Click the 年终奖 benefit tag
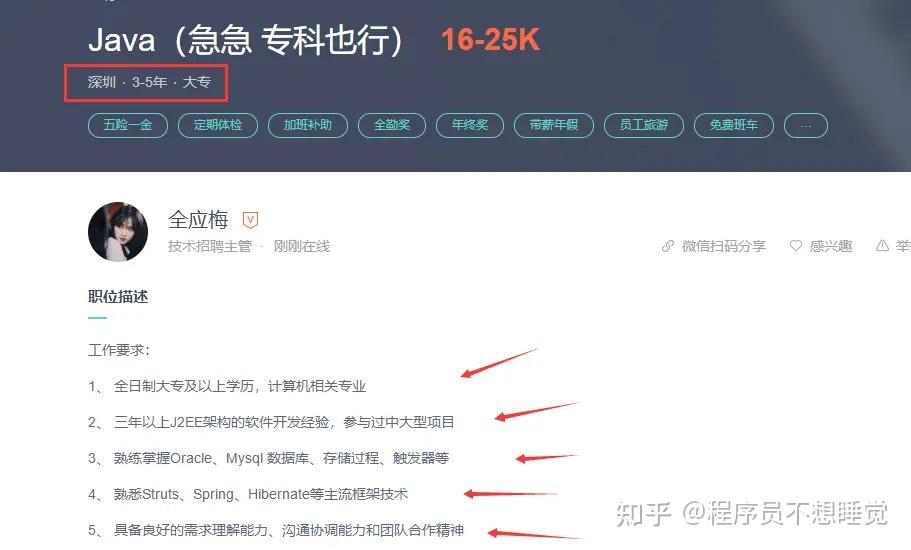Image resolution: width=911 pixels, height=550 pixels. coord(470,125)
